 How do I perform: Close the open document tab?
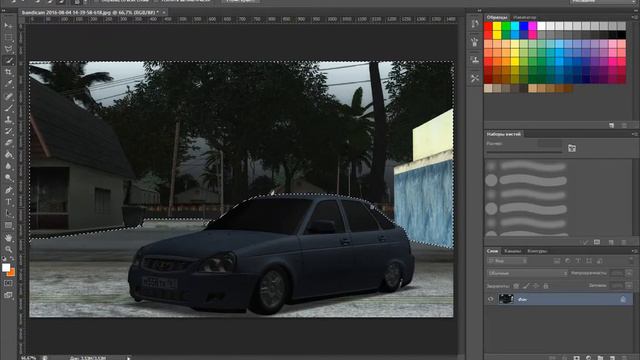pyautogui.click(x=164, y=13)
